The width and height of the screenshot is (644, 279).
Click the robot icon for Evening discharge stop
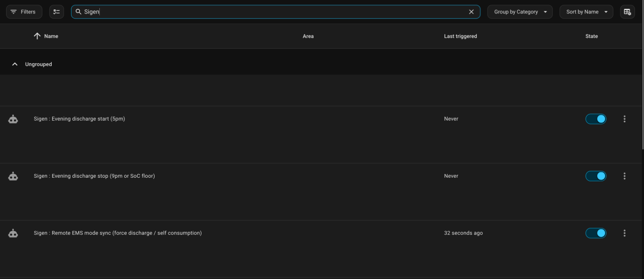pos(13,176)
